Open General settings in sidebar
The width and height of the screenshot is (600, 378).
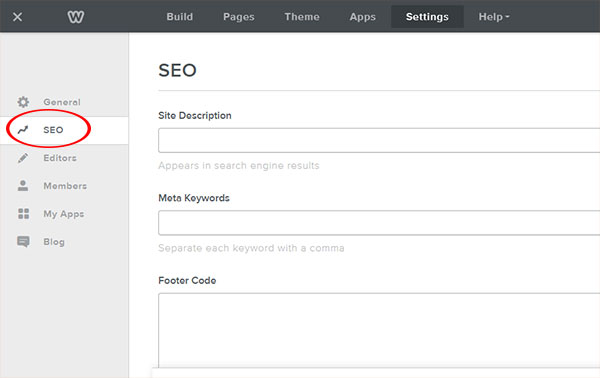[64, 102]
